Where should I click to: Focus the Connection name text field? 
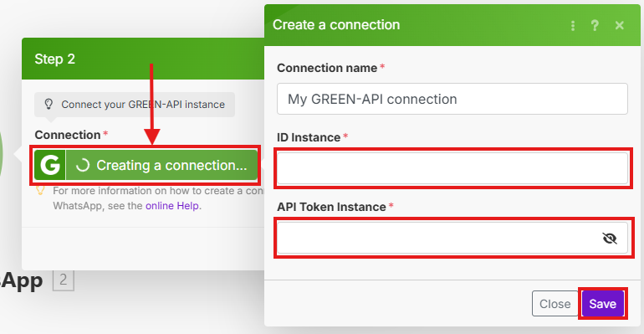point(452,99)
